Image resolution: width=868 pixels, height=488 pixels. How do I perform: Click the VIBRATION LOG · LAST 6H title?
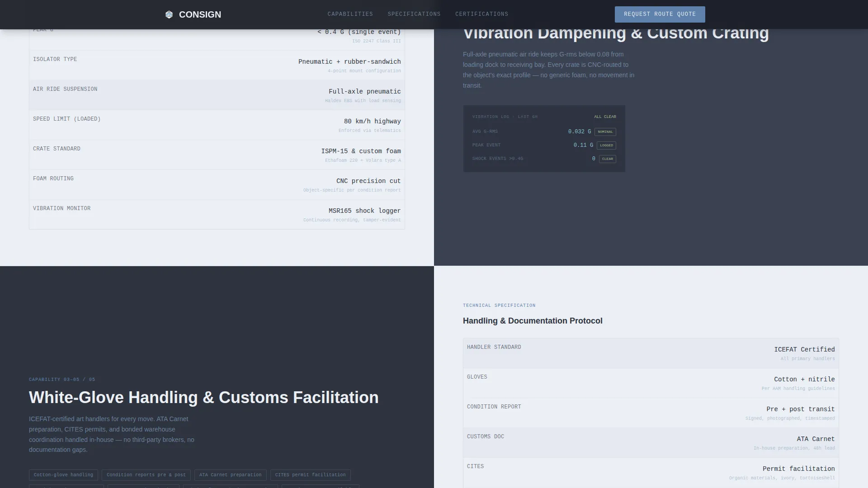pos(505,117)
